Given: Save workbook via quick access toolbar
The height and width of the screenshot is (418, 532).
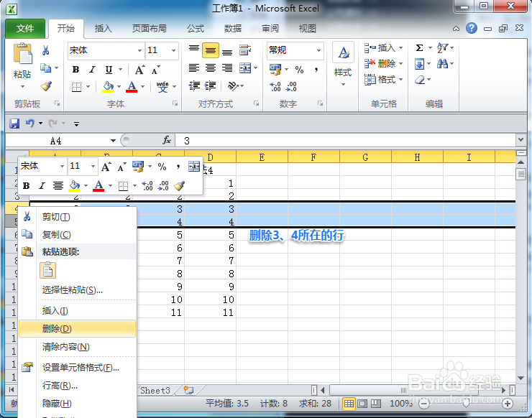Looking at the screenshot, I should [x=14, y=124].
